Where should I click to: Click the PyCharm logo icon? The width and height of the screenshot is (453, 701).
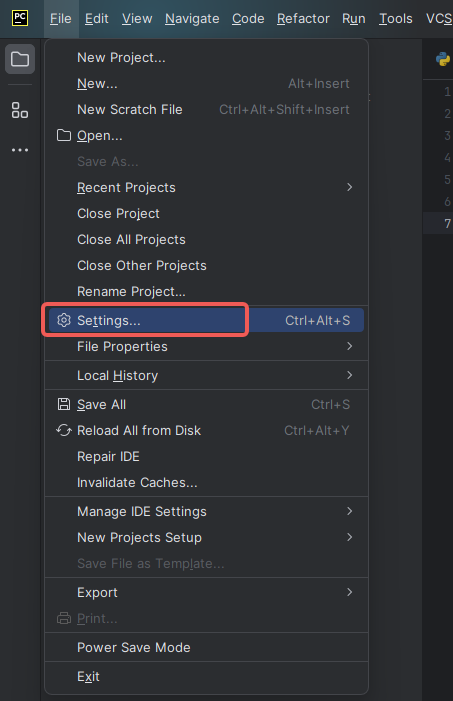tap(20, 18)
